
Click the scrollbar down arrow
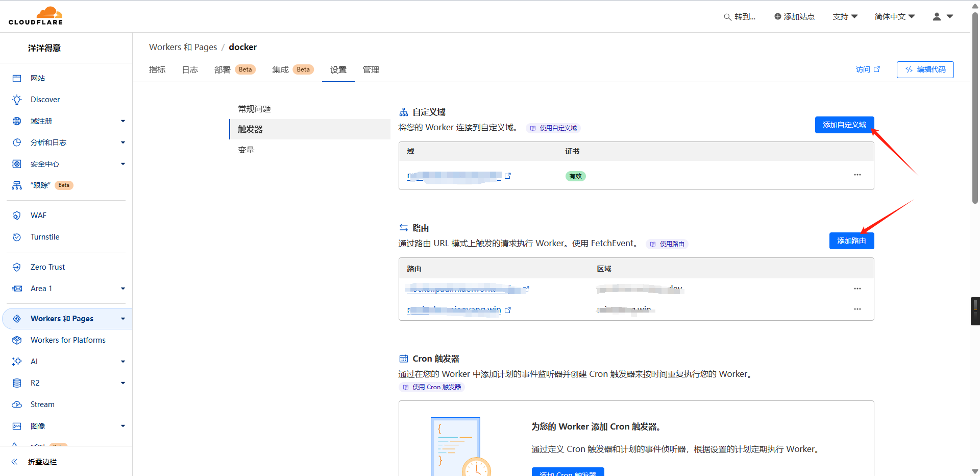click(x=975, y=471)
